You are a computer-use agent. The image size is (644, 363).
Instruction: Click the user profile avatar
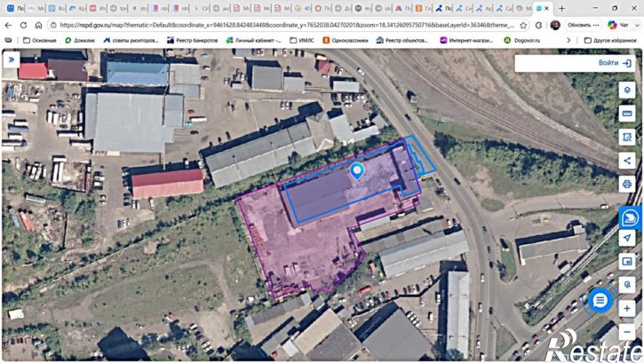[555, 25]
